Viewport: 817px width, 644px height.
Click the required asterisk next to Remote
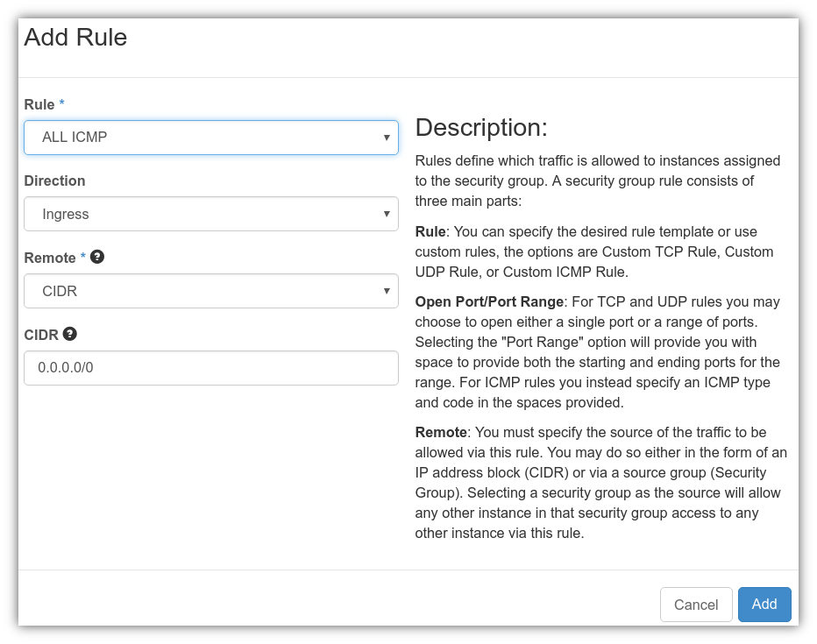(83, 258)
